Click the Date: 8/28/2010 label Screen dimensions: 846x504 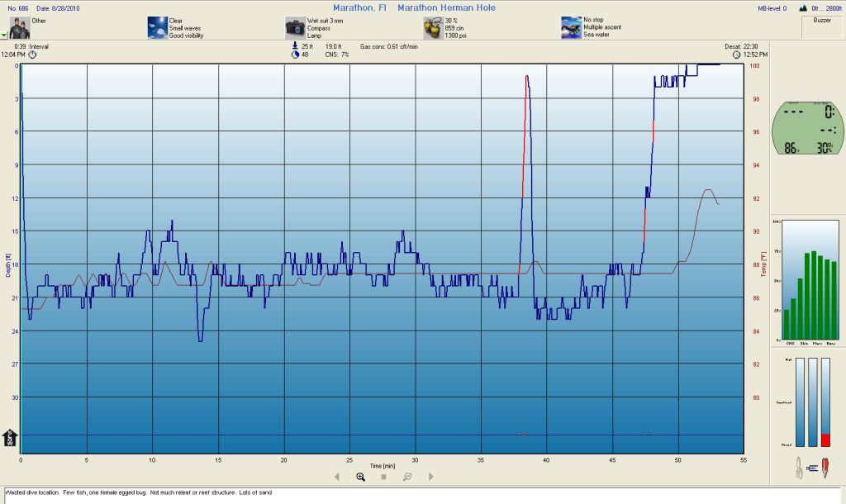point(58,8)
